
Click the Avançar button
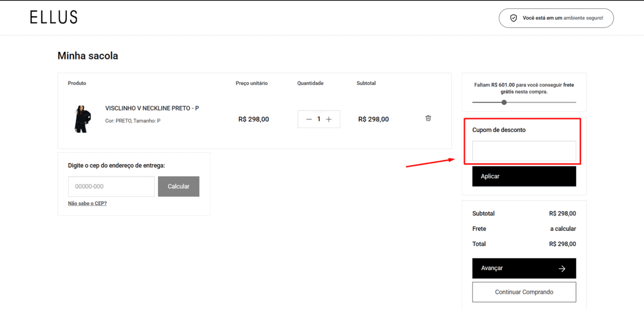coord(524,269)
